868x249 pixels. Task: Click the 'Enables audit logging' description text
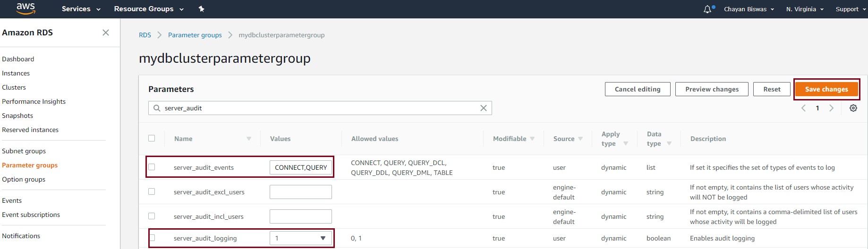722,238
